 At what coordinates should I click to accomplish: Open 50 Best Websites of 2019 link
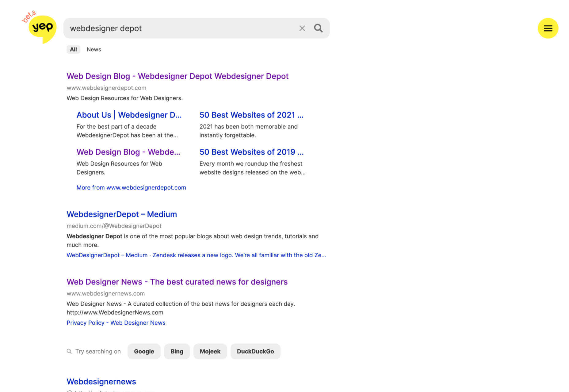tap(251, 152)
